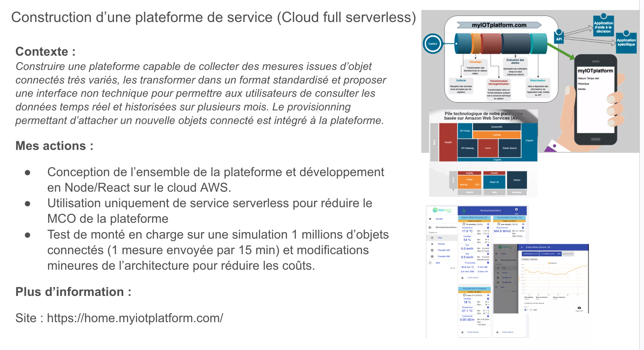Click the IOT Rules block in the AWS stack

[x=465, y=131]
